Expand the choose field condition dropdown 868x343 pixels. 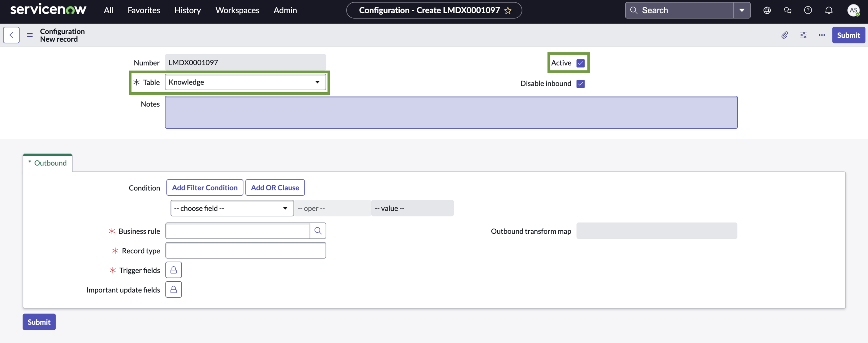click(x=285, y=208)
